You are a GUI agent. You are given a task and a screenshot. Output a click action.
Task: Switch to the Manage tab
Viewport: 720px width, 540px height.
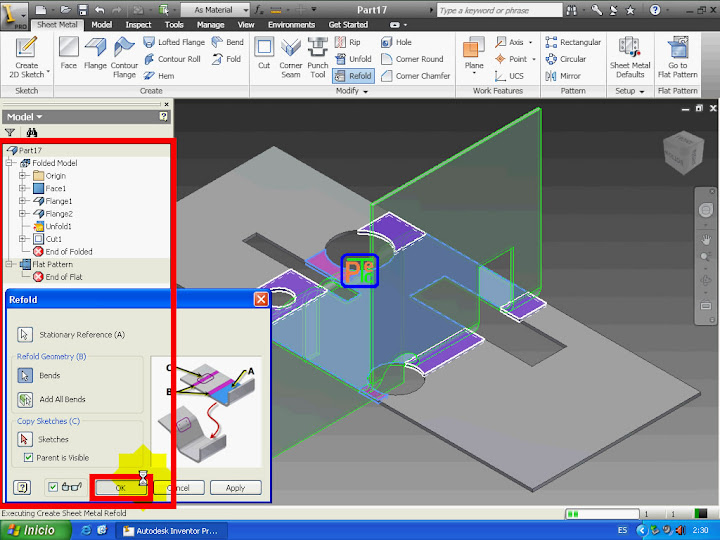point(210,25)
